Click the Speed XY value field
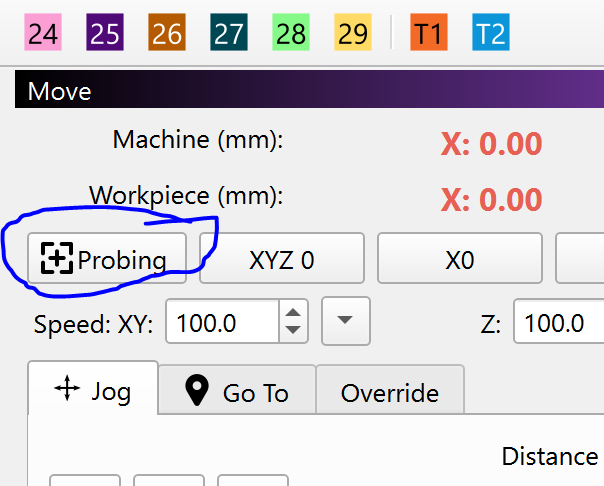 [222, 323]
